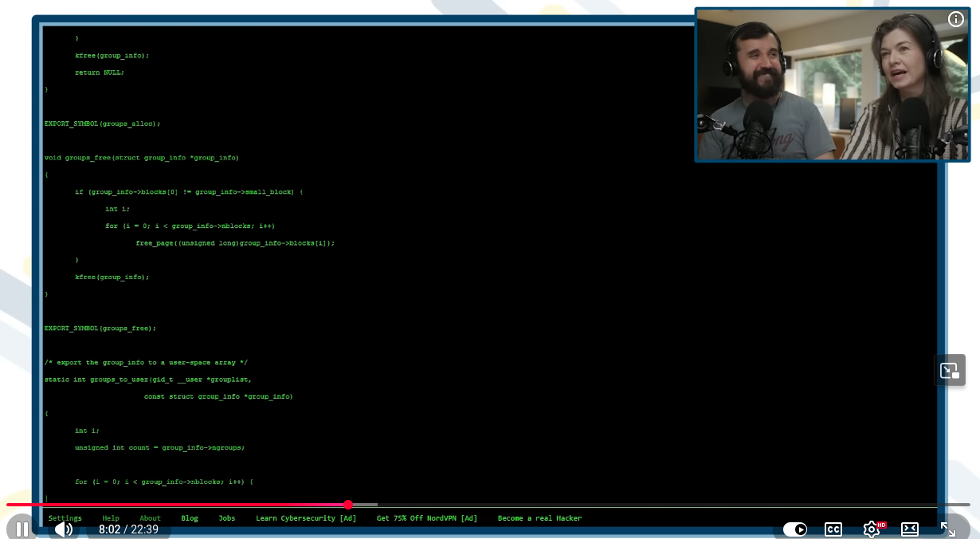Click the miniplayer overlay button

click(950, 370)
